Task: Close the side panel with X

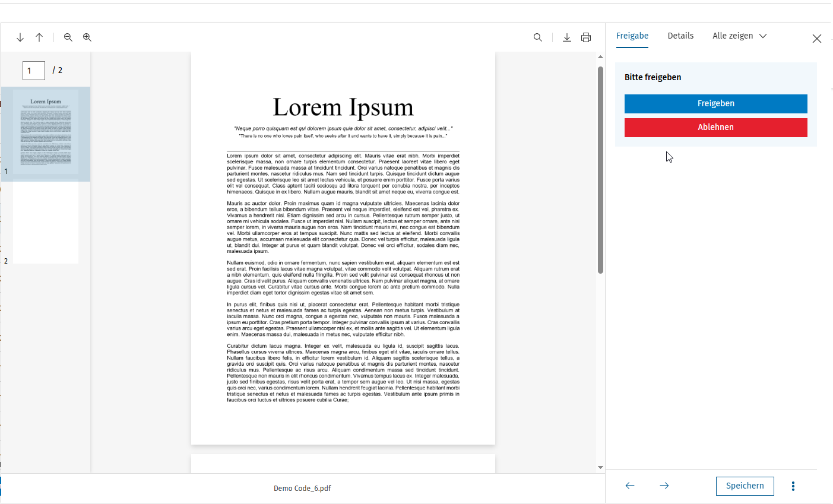Action: 817,39
